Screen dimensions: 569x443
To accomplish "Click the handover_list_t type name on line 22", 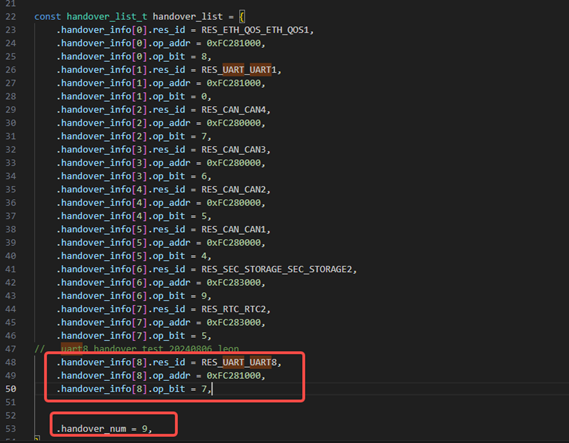I will click(107, 17).
